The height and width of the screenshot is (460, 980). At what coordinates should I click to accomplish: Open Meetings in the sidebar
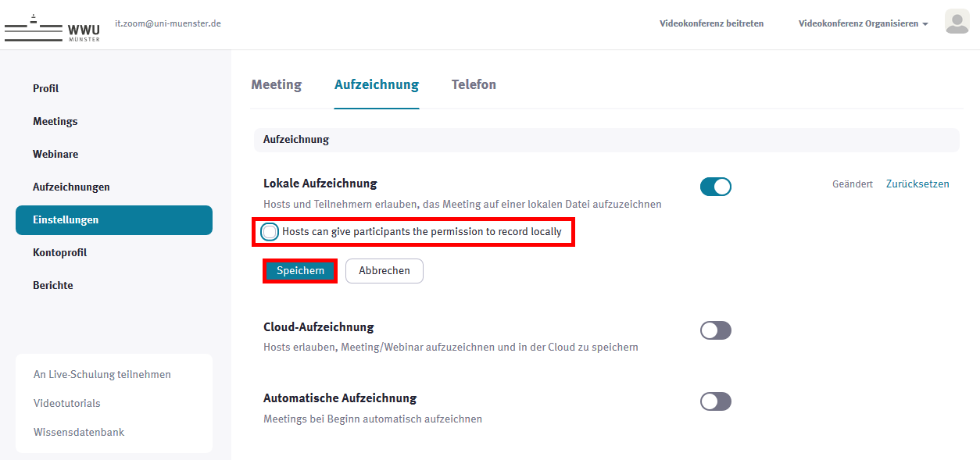pyautogui.click(x=55, y=121)
